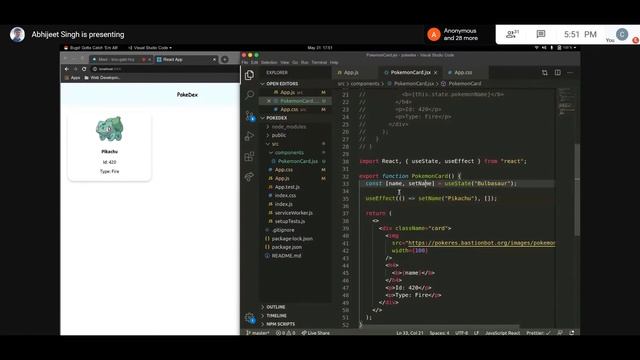Open PokemonCard.jsx in the components folder
This screenshot has height=360, width=640.
coord(298,161)
